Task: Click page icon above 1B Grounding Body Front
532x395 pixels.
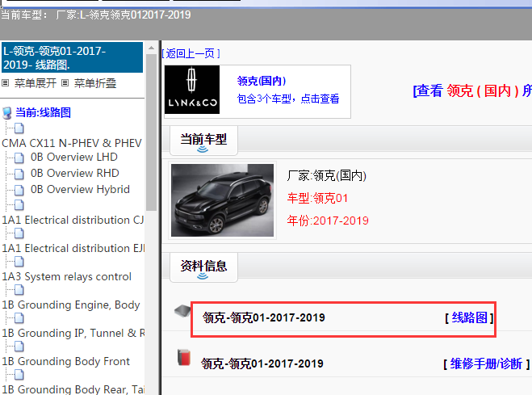Action: 19,347
